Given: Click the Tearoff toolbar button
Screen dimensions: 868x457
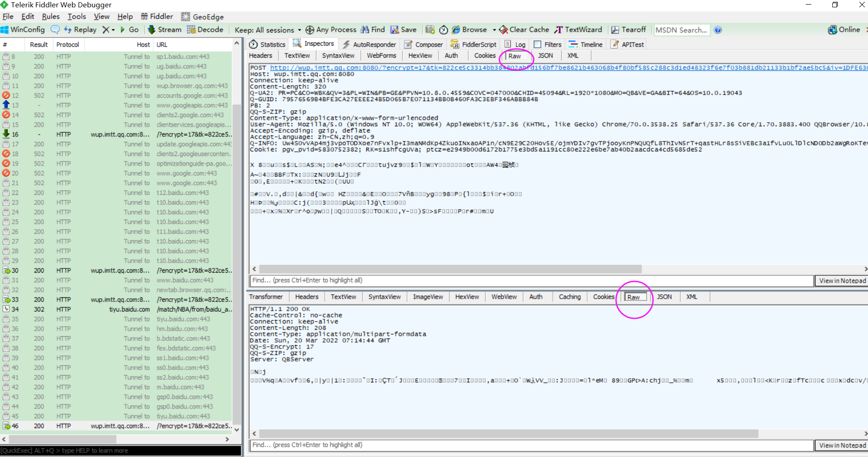Looking at the screenshot, I should tap(629, 30).
